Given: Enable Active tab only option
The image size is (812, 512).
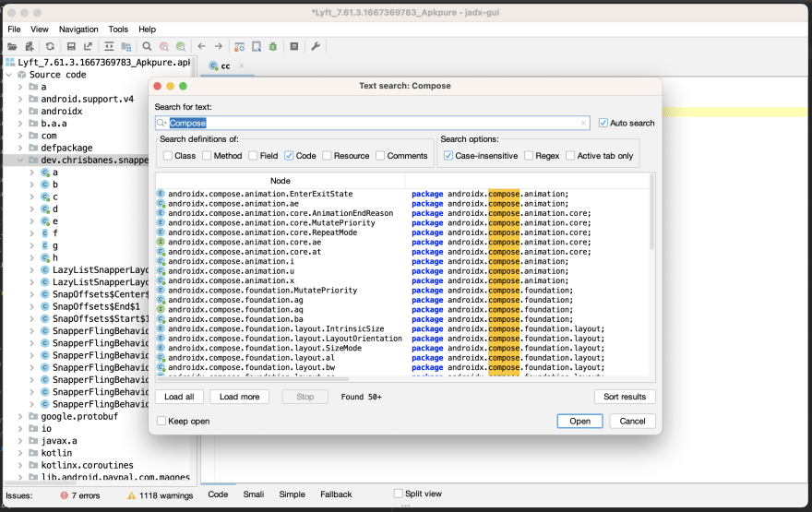Looking at the screenshot, I should click(570, 155).
